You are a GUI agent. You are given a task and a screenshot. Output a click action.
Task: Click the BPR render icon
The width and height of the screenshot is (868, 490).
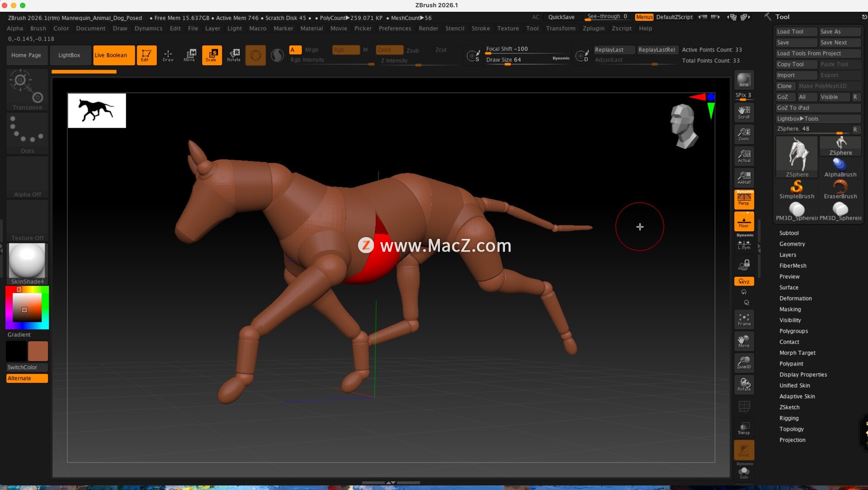[x=744, y=81]
